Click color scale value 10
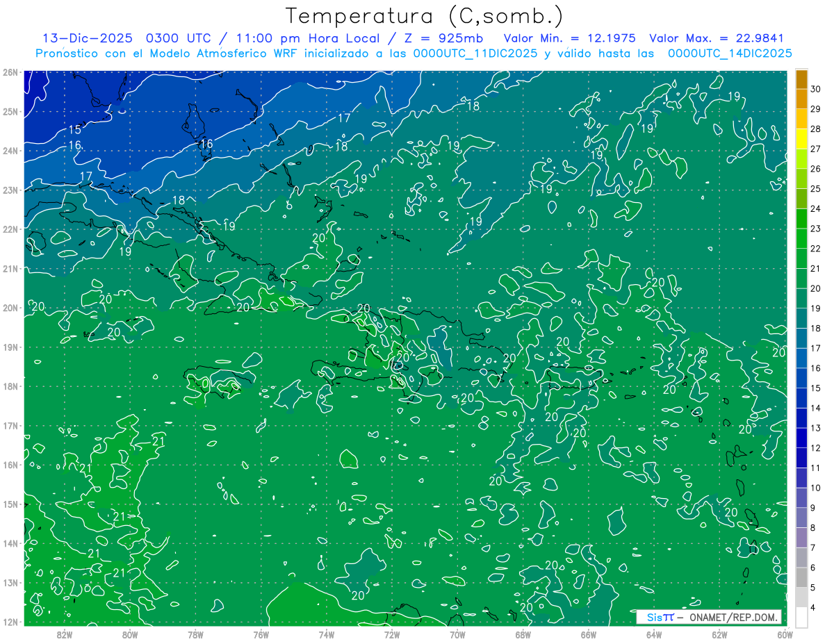 (x=816, y=488)
